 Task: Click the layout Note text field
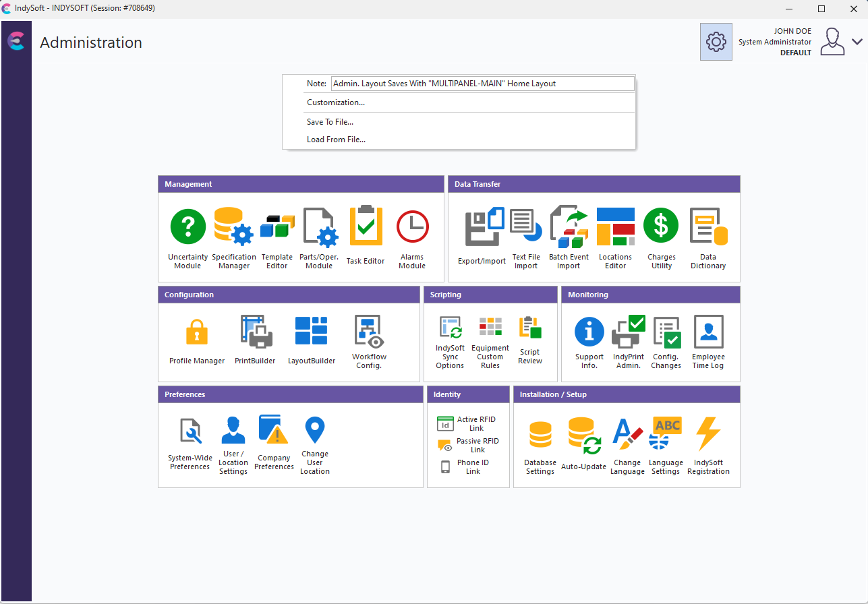click(x=482, y=84)
